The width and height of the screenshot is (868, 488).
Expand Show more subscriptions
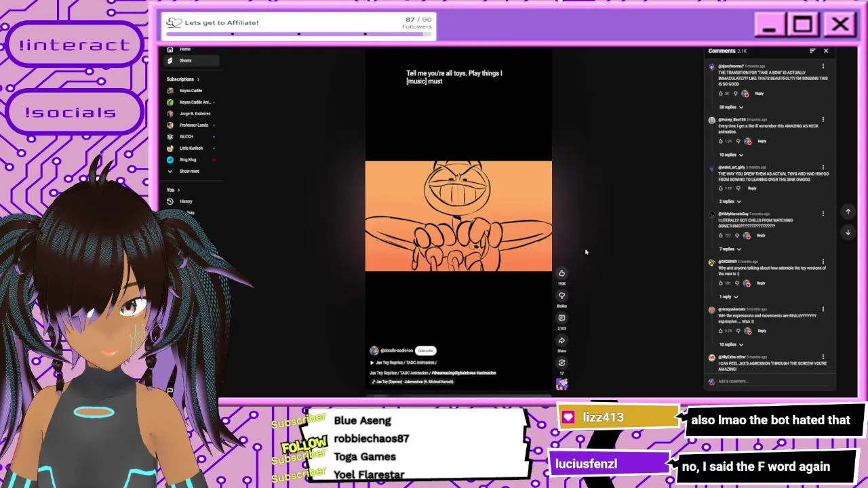click(x=191, y=171)
